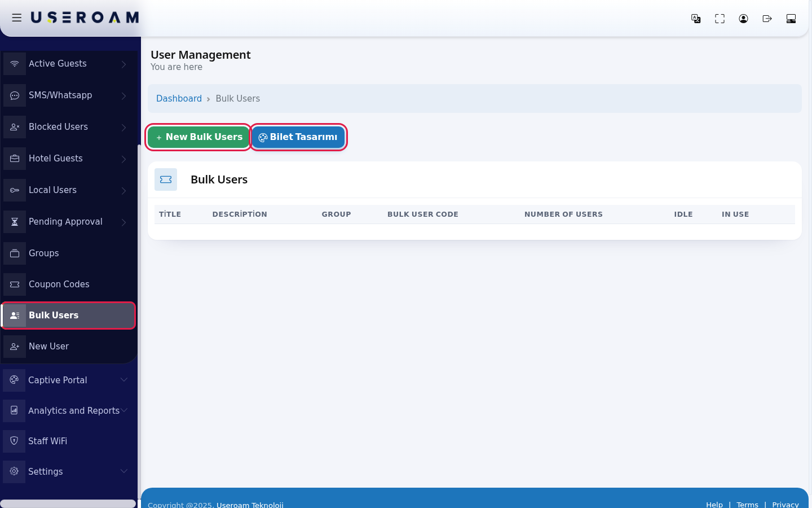
Task: Click the SMS/Whatsapp chat bubble icon
Action: [15, 95]
